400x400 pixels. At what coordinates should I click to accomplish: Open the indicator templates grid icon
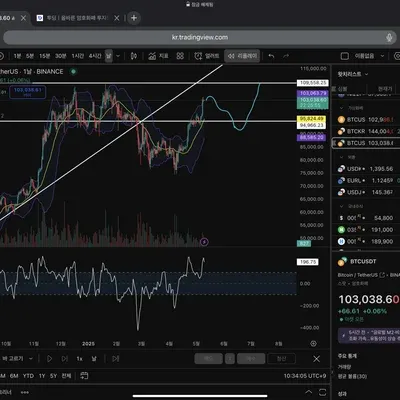pos(180,56)
